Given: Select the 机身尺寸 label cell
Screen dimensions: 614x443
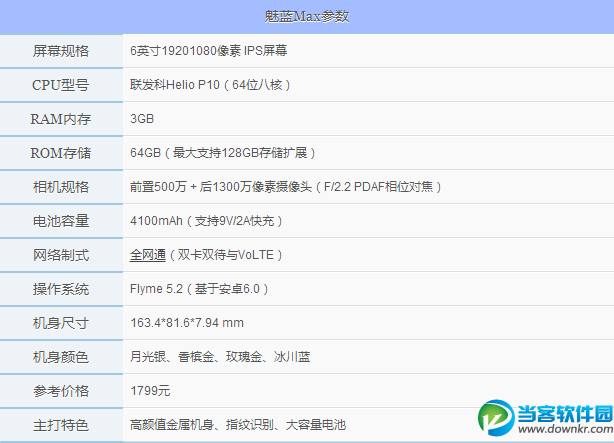Looking at the screenshot, I should coord(61,323).
